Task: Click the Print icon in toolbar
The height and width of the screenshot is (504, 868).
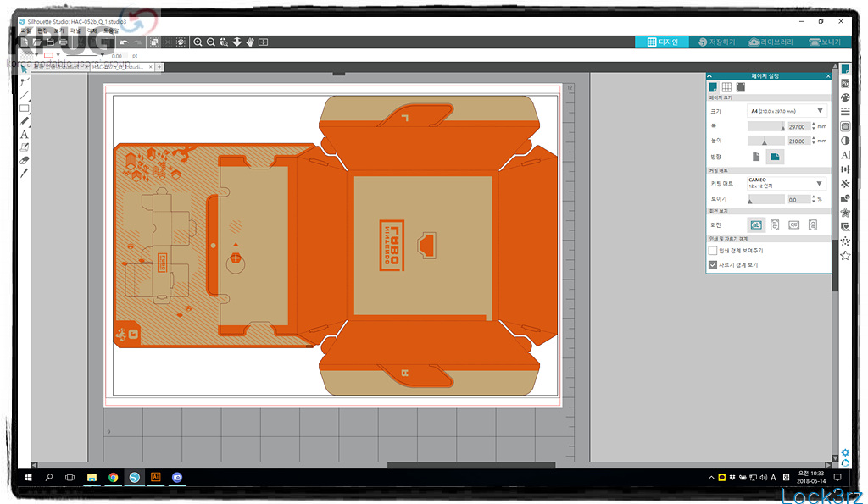Action: tap(63, 42)
